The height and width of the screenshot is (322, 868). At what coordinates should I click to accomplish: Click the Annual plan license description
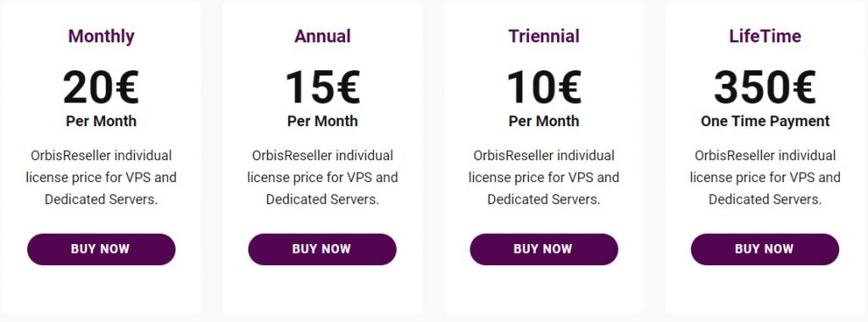point(322,178)
